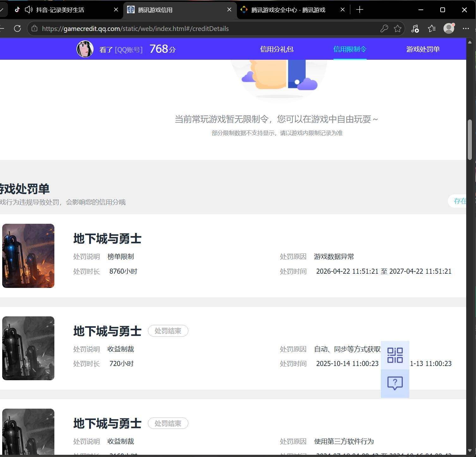476x457 pixels.
Task: Click the 720小时 duration value
Action: click(121, 363)
